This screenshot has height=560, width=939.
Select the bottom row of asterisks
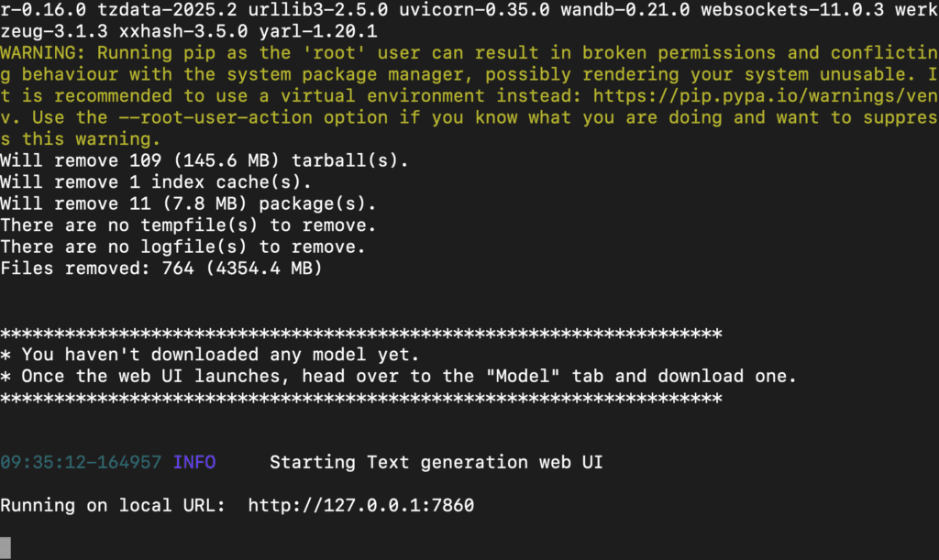click(x=361, y=398)
